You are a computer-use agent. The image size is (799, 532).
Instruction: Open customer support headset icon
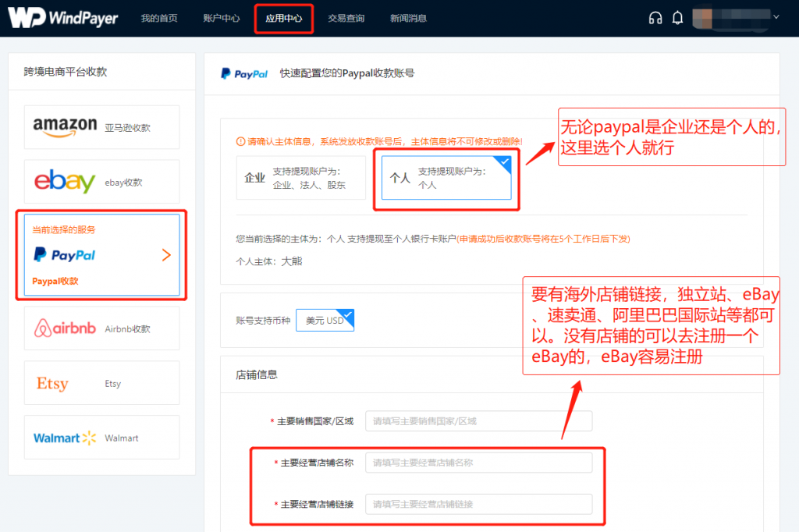(655, 18)
